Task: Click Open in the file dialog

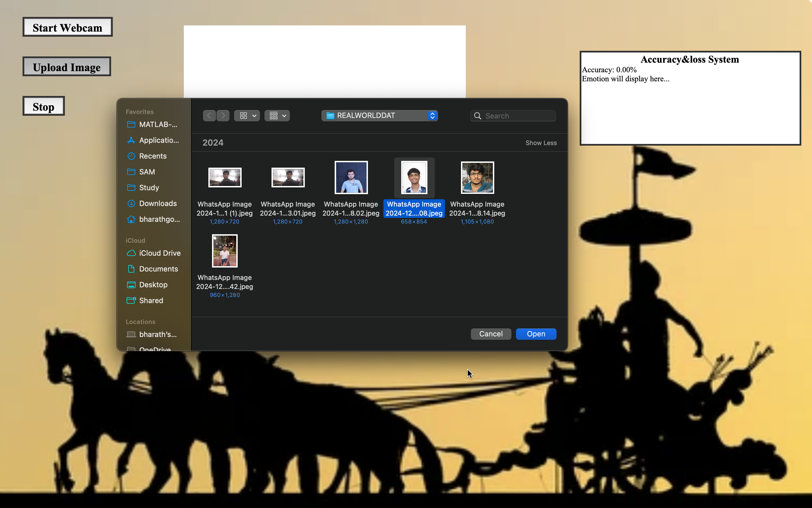Action: 536,334
